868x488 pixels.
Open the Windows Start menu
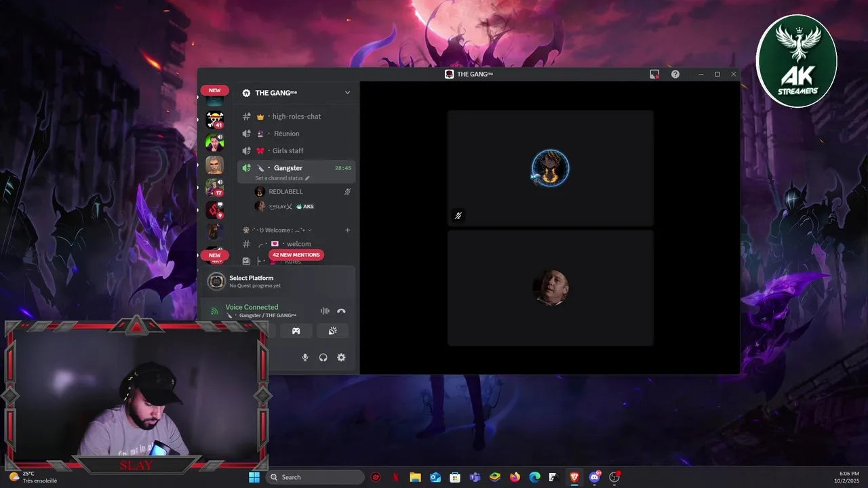(254, 477)
